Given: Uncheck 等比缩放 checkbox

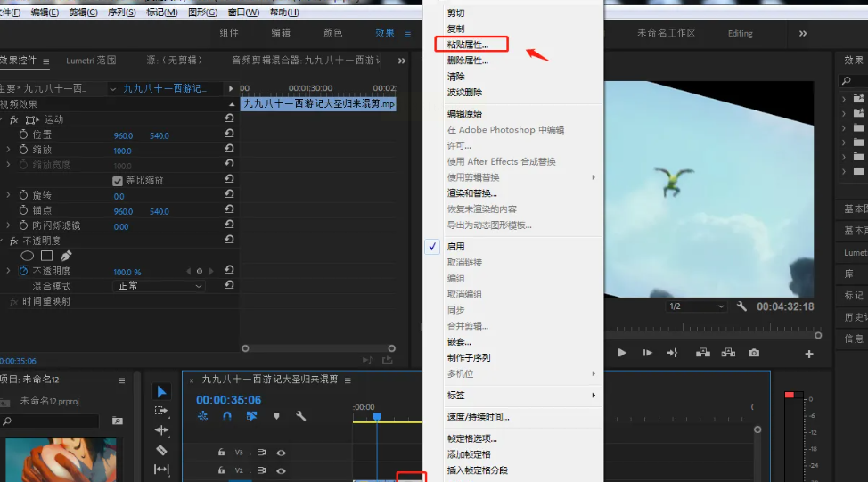Looking at the screenshot, I should [118, 181].
